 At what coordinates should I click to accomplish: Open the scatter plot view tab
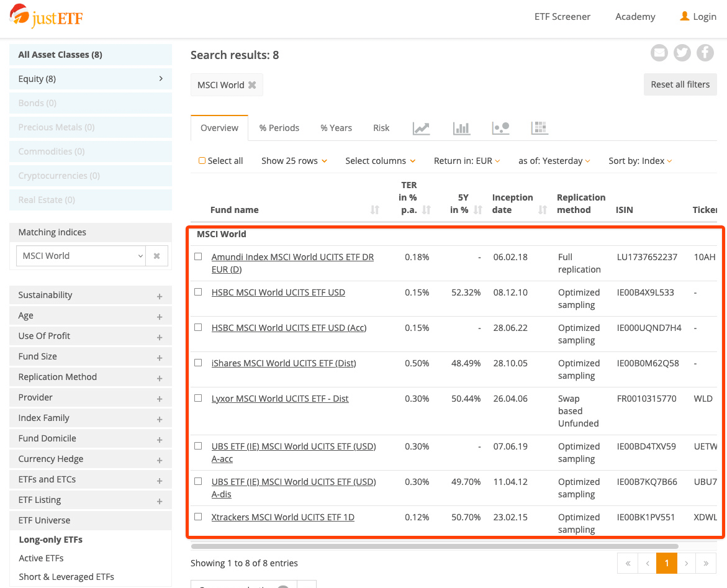(500, 128)
